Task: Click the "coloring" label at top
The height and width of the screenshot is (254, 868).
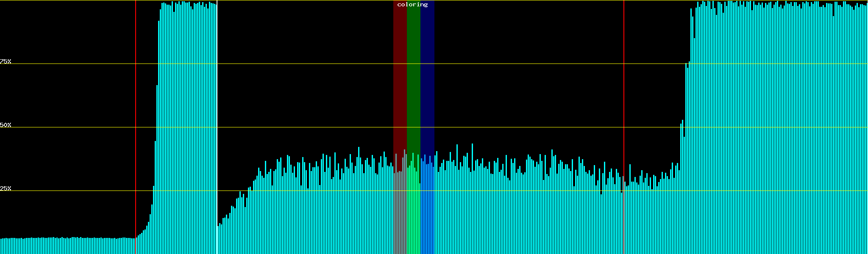Action: (x=412, y=5)
